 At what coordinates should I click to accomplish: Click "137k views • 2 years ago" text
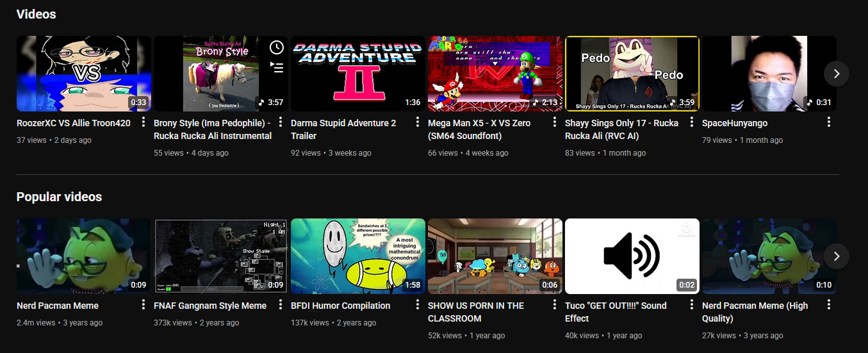tap(334, 323)
